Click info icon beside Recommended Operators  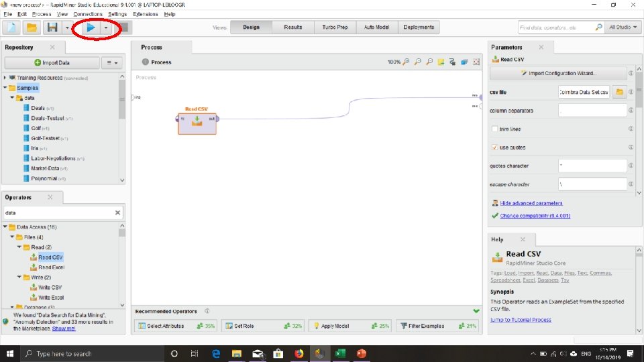pyautogui.click(x=207, y=311)
